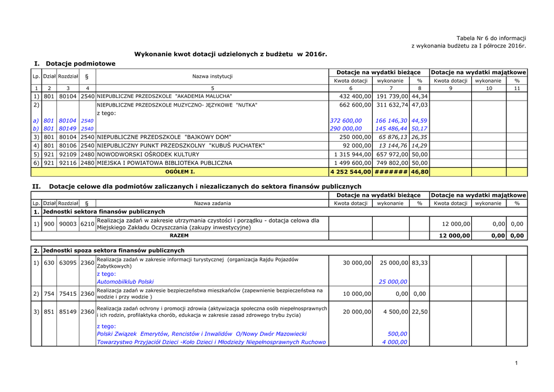Image resolution: width=554 pixels, height=392 pixels.
Task: Click the "Tabela Nr 6 do informacji" header text
Action: click(x=491, y=38)
